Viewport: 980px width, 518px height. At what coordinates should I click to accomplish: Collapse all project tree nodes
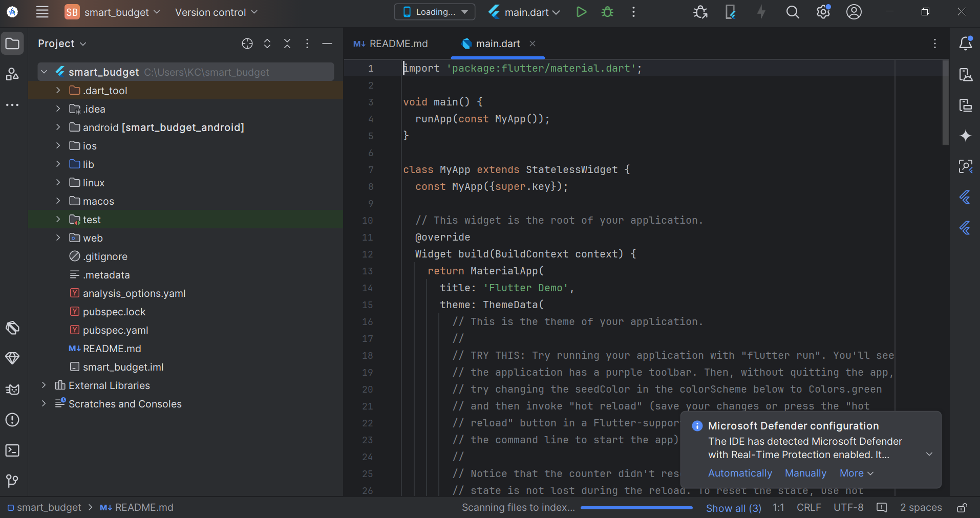[287, 44]
